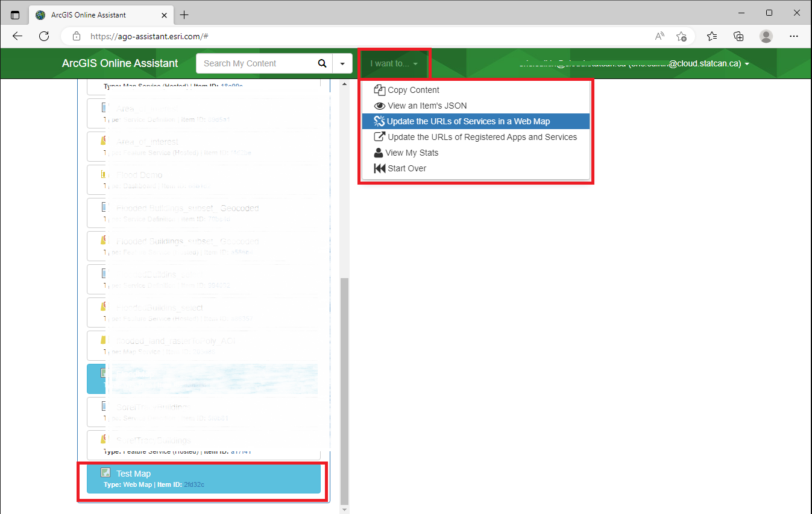Screen dimensions: 812x514
Task: Click the person icon next to View My Stats
Action: [x=379, y=153]
